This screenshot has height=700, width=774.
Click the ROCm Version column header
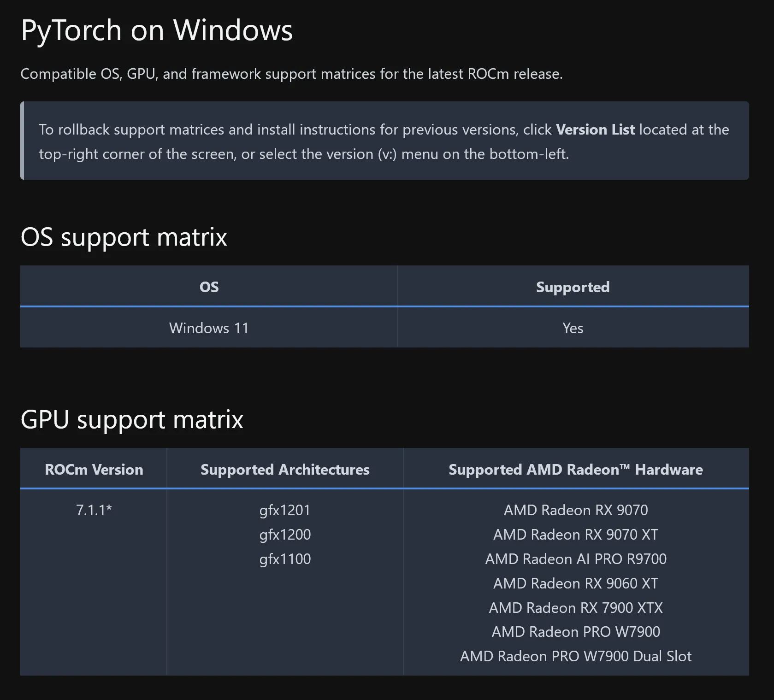94,470
